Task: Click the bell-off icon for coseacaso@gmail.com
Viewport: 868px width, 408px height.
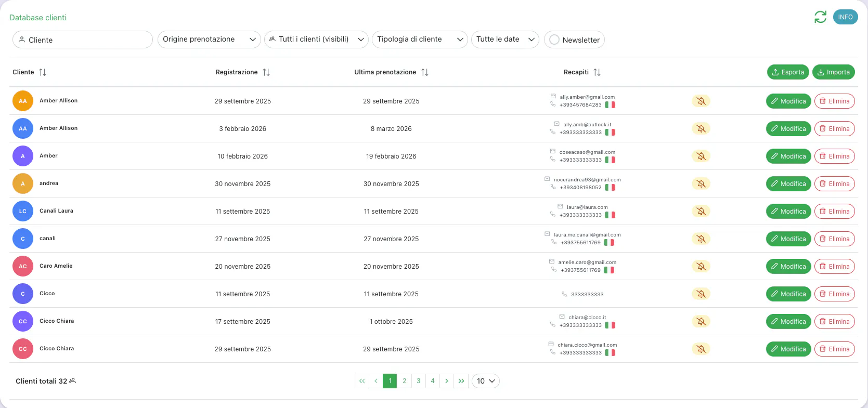Action: pyautogui.click(x=701, y=156)
